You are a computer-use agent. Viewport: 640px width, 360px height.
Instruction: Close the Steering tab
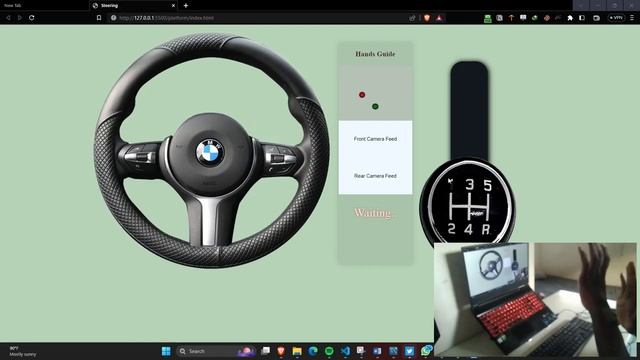(173, 6)
